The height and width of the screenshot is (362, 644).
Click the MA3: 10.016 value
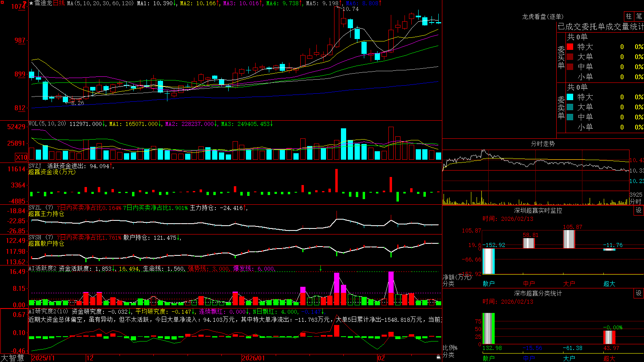tap(241, 3)
